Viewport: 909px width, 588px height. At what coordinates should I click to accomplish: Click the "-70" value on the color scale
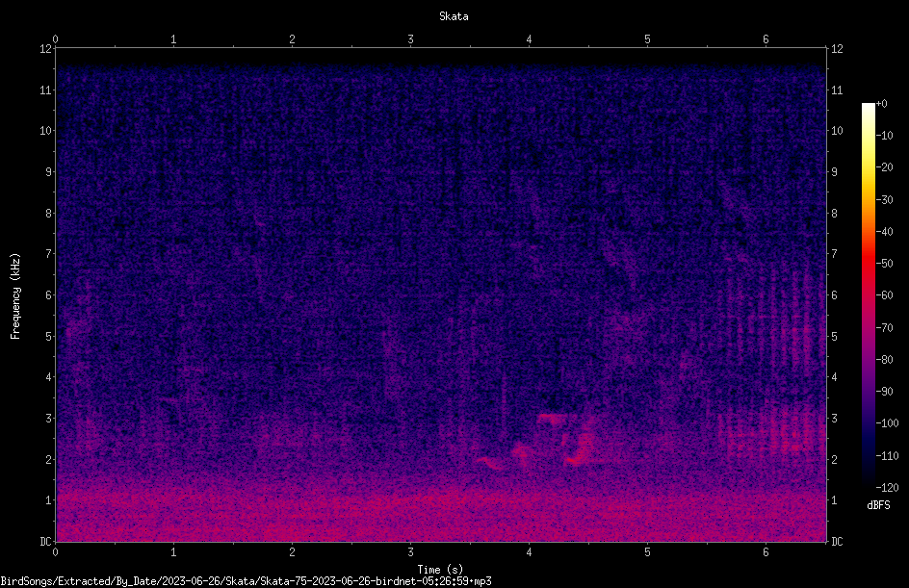pyautogui.click(x=885, y=328)
